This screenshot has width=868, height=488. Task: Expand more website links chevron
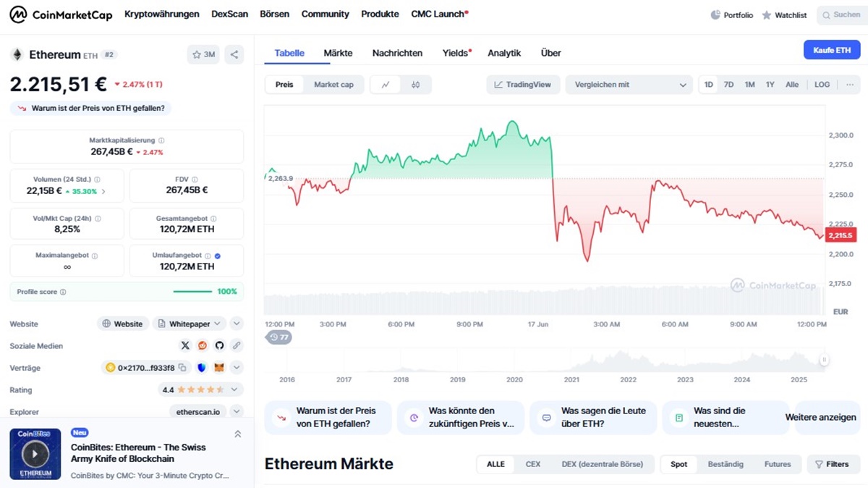237,324
